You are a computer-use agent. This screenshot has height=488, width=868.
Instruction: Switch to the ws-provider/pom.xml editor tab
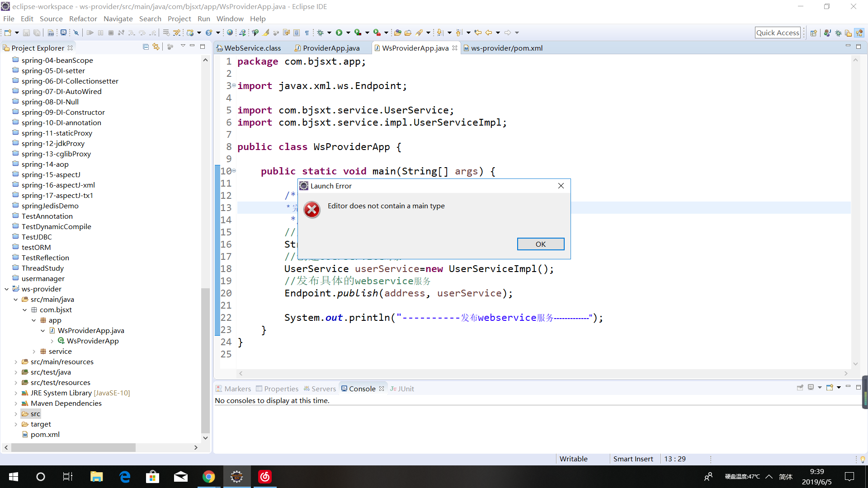tap(503, 48)
